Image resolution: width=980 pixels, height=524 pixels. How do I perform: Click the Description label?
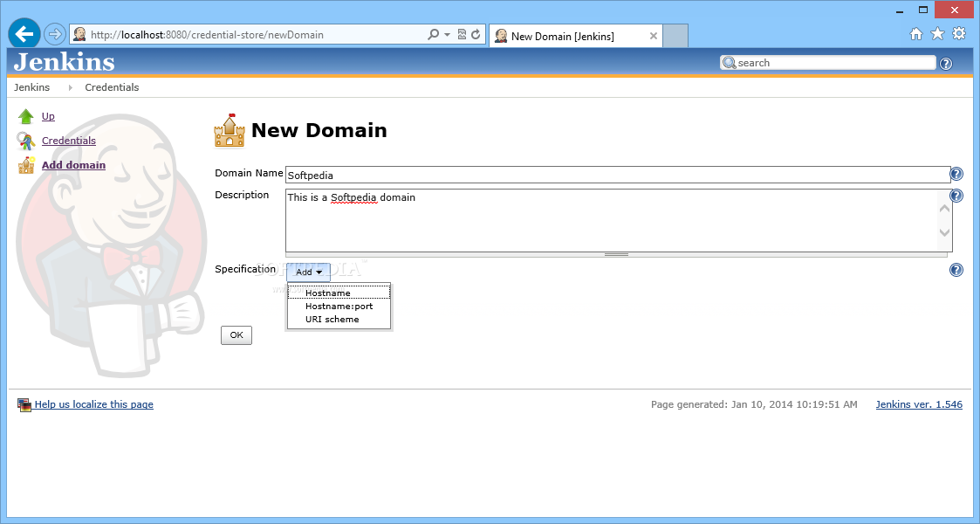click(242, 195)
